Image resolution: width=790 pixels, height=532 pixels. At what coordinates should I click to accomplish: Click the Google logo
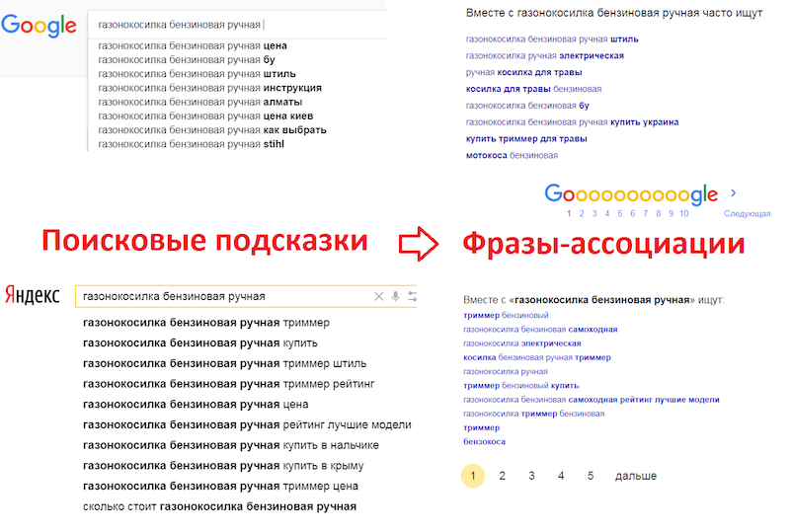click(39, 26)
